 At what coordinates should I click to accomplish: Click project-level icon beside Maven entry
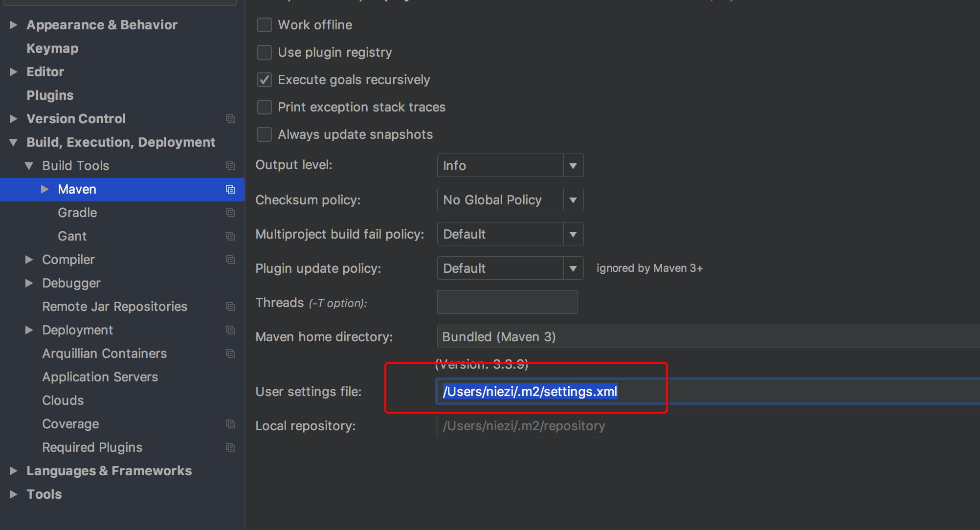(x=230, y=189)
